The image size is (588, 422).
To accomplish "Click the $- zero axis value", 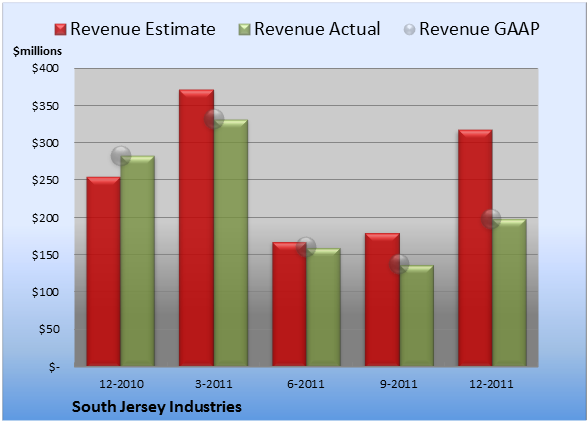I will click(54, 367).
